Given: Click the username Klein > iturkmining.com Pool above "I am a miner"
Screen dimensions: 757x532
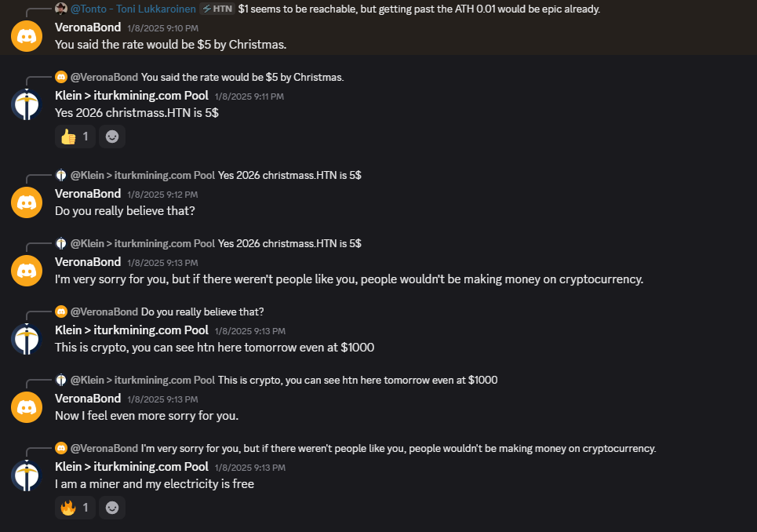Looking at the screenshot, I should [132, 467].
